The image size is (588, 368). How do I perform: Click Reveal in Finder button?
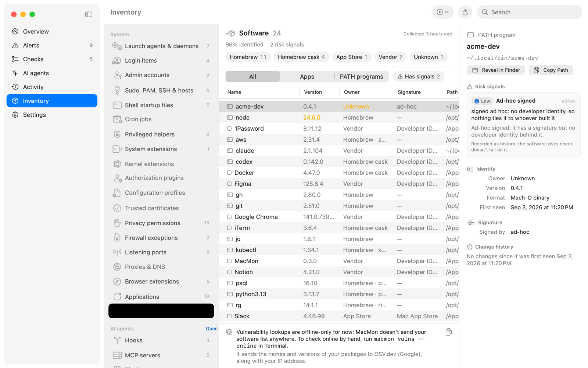pos(496,70)
